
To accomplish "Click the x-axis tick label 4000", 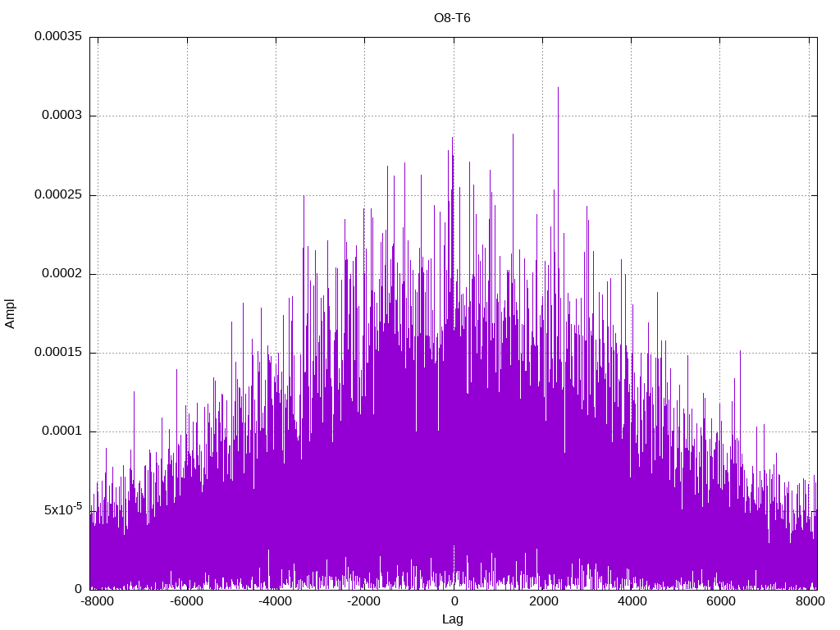I will coord(632,601).
